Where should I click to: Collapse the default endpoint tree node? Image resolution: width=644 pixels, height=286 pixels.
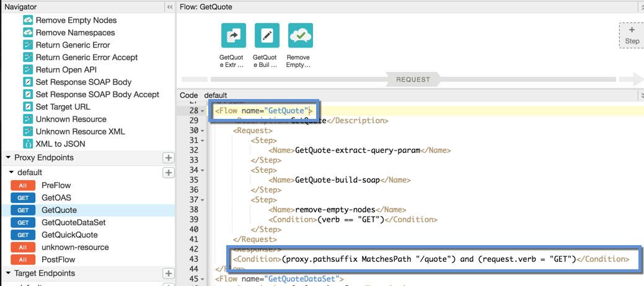(12, 173)
